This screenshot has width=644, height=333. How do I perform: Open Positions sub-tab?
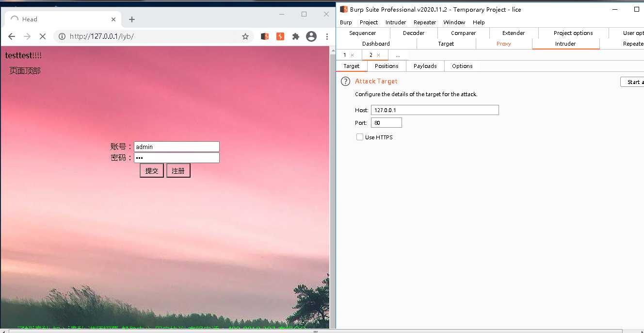(386, 66)
